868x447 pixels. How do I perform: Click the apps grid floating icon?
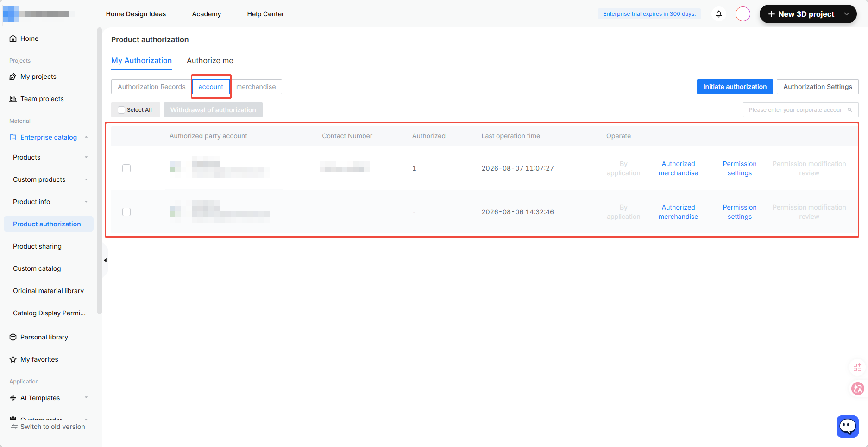tap(857, 367)
